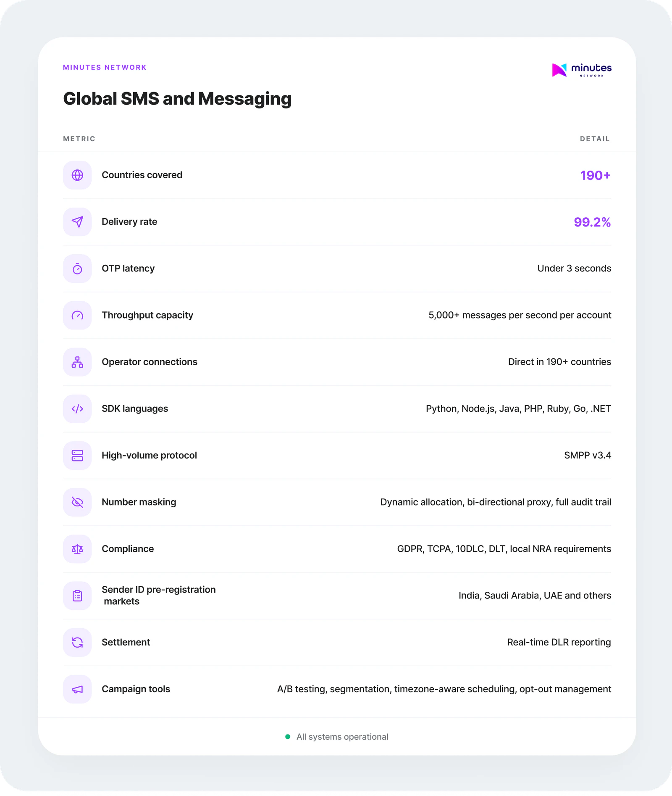Image resolution: width=672 pixels, height=796 pixels.
Task: Click the purple MINUTES NETWORK header label
Action: tap(105, 67)
